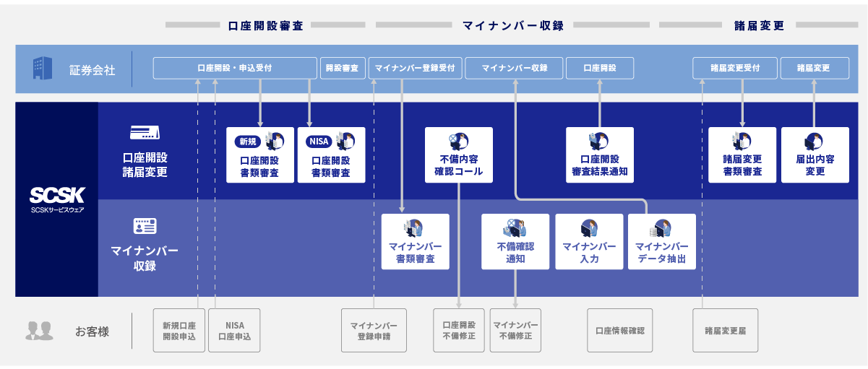The height and width of the screenshot is (369, 868).
Task: Select the マイナンバー収録 box in 証券会社 row
Action: click(x=514, y=69)
